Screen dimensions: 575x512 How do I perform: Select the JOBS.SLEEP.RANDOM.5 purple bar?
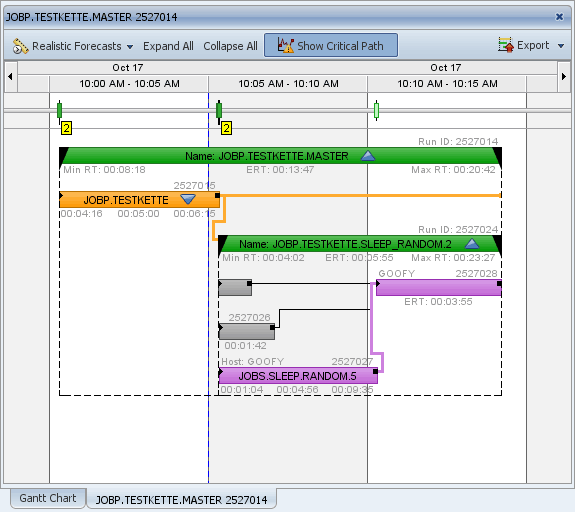click(298, 376)
